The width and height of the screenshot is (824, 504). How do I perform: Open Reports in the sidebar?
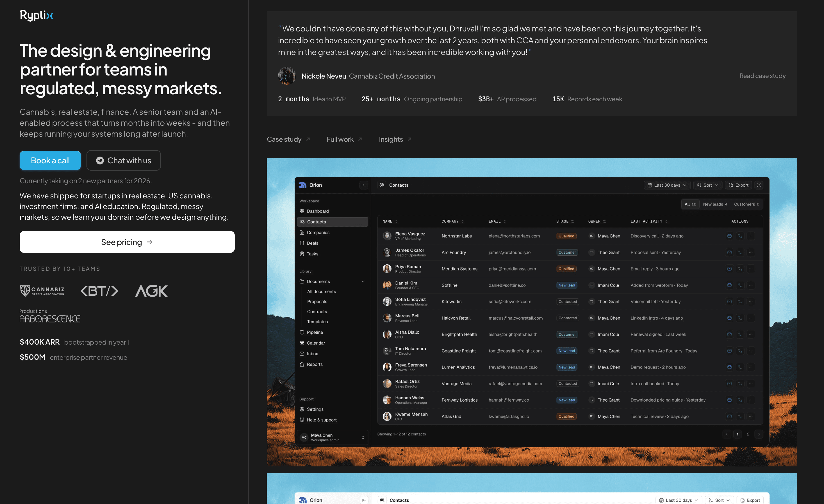(x=333, y=364)
